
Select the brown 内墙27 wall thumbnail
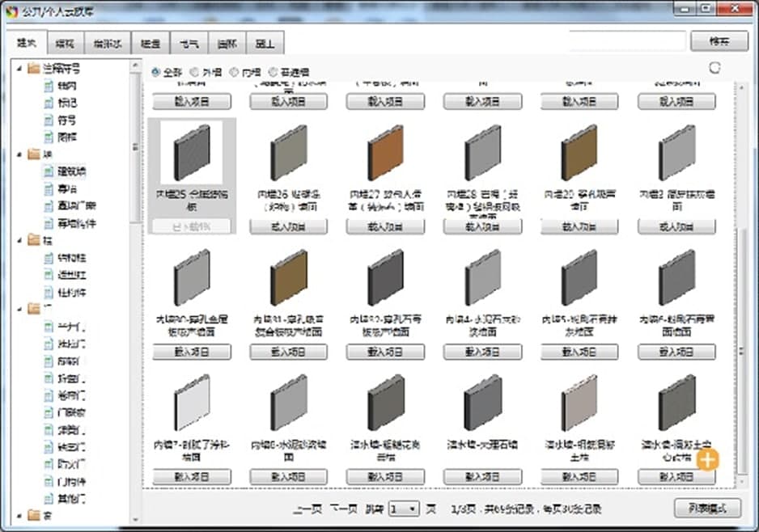[x=386, y=154]
